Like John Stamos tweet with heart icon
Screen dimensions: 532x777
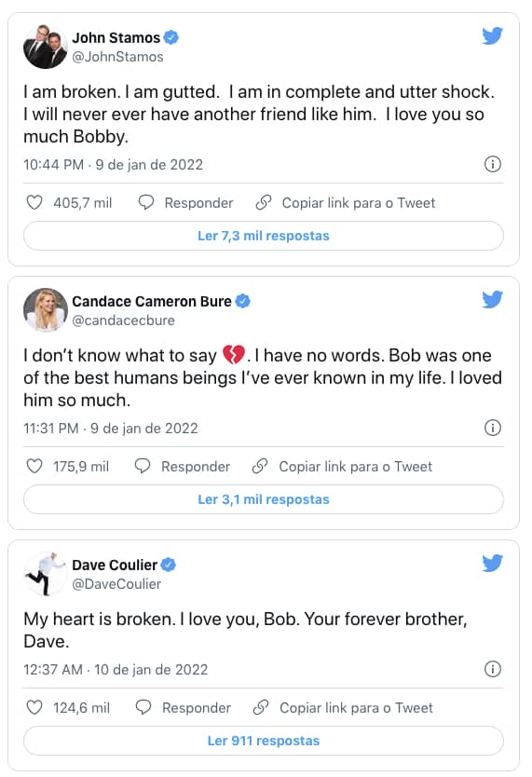point(34,203)
